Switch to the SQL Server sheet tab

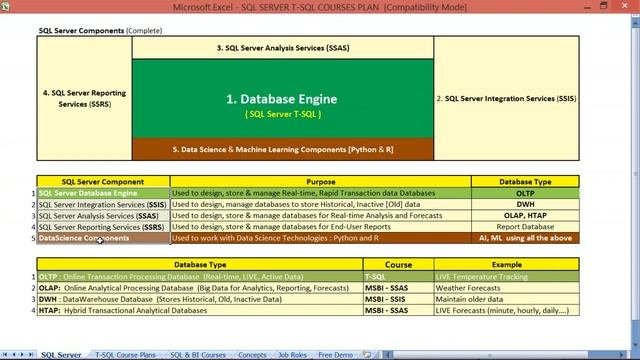point(61,355)
